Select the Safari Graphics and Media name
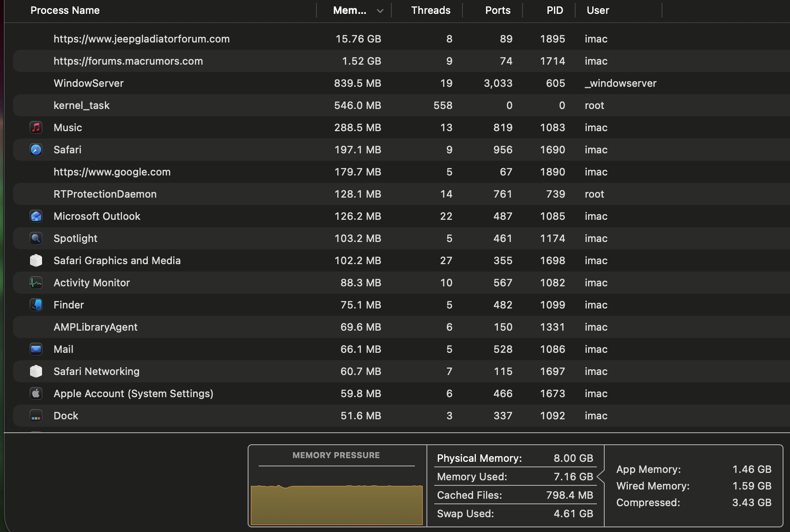 click(x=117, y=260)
